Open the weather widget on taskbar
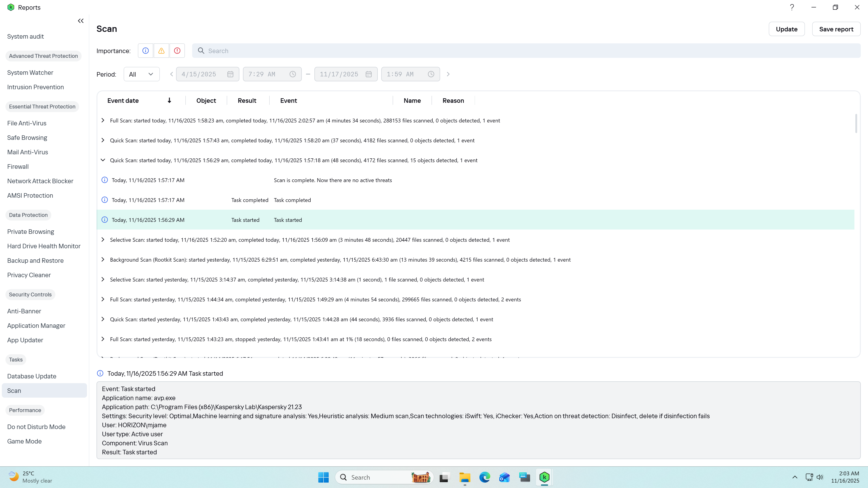 pos(30,477)
